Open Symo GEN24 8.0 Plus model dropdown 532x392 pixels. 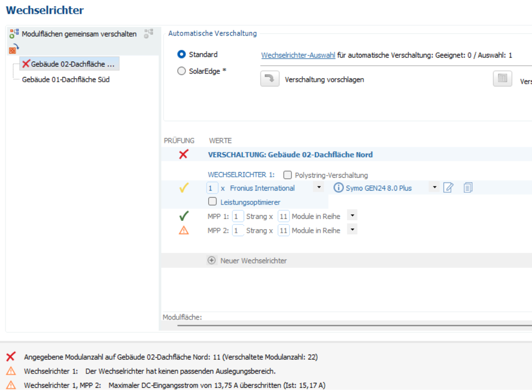435,187
